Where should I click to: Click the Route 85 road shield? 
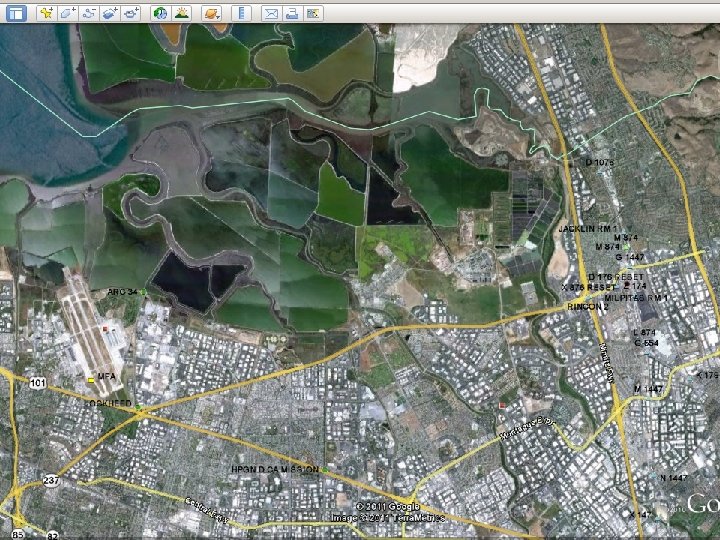coord(18,534)
